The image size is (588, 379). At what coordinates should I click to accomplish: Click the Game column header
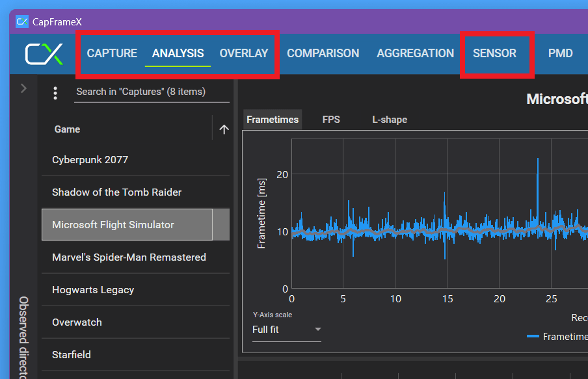pos(67,129)
